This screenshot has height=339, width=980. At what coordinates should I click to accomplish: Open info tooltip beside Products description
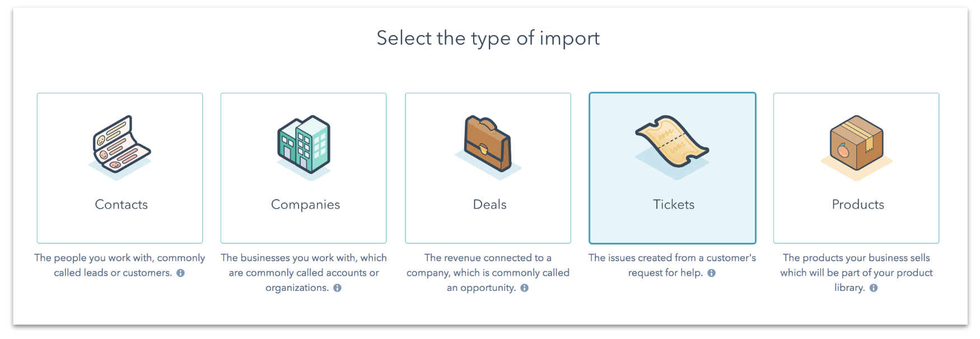click(874, 288)
